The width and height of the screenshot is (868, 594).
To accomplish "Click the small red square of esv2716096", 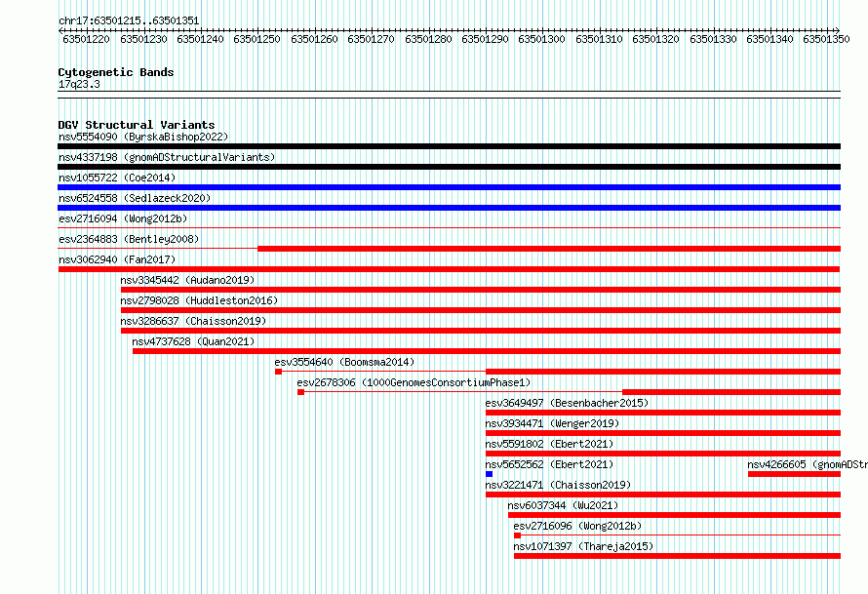I will tap(517, 535).
